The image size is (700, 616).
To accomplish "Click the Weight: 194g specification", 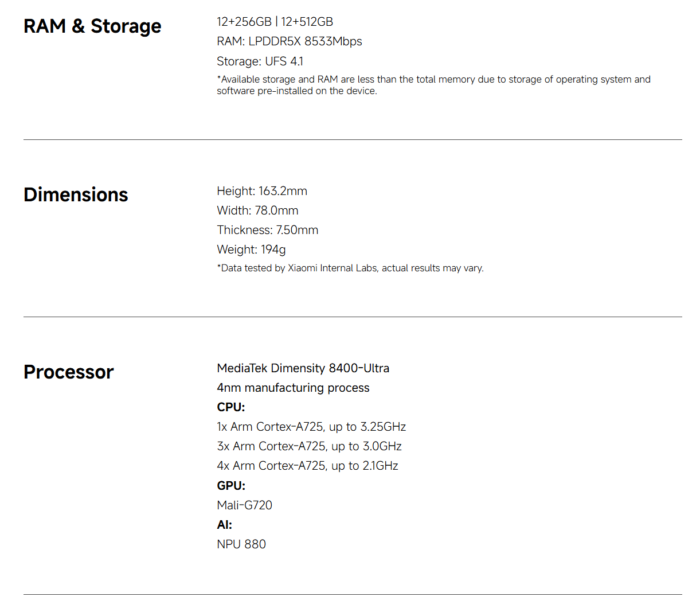I will point(251,249).
